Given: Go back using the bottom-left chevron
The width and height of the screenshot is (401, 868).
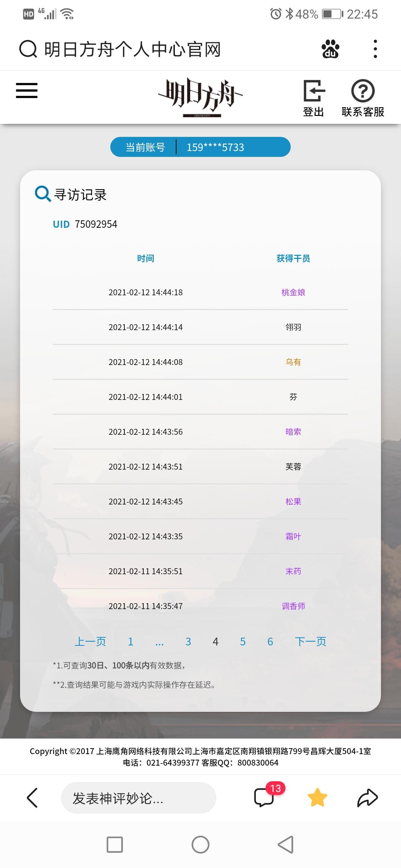Looking at the screenshot, I should pyautogui.click(x=32, y=798).
